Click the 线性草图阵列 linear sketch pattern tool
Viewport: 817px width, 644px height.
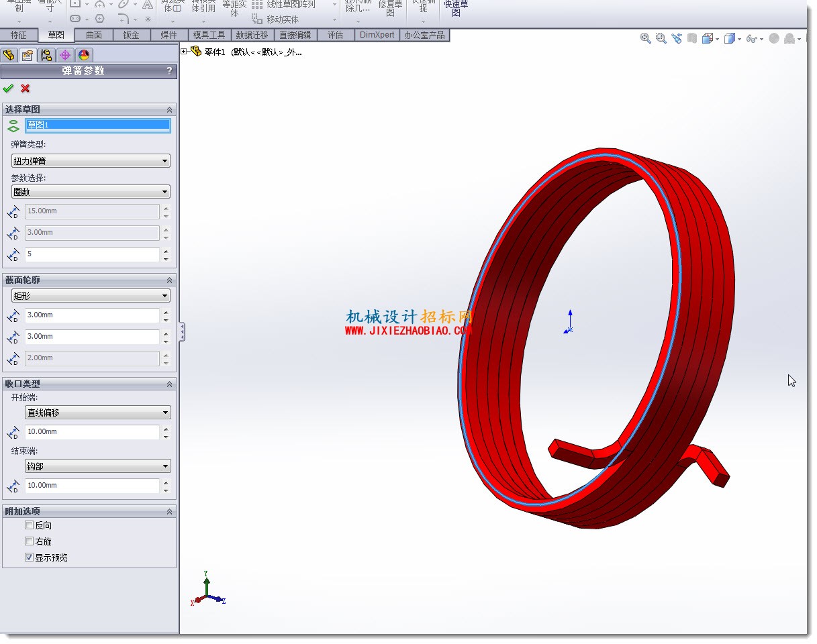click(x=283, y=5)
